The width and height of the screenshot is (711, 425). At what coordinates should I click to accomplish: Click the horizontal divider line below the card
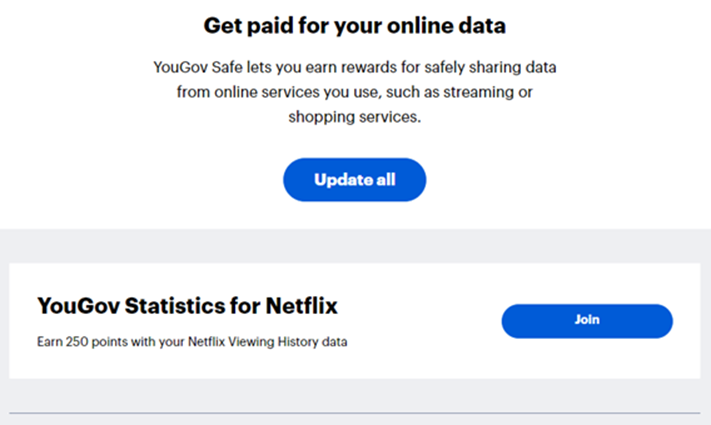(x=355, y=412)
